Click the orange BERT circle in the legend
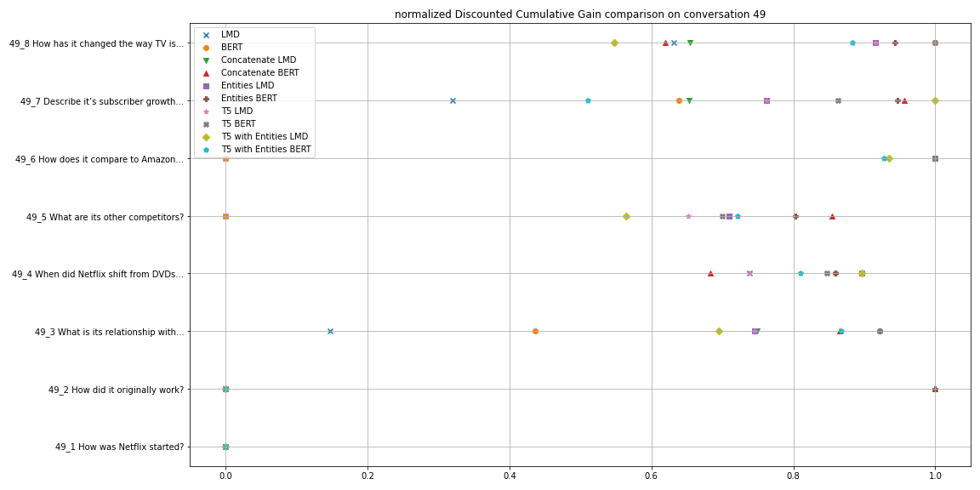This screenshot has width=980, height=490. point(206,48)
